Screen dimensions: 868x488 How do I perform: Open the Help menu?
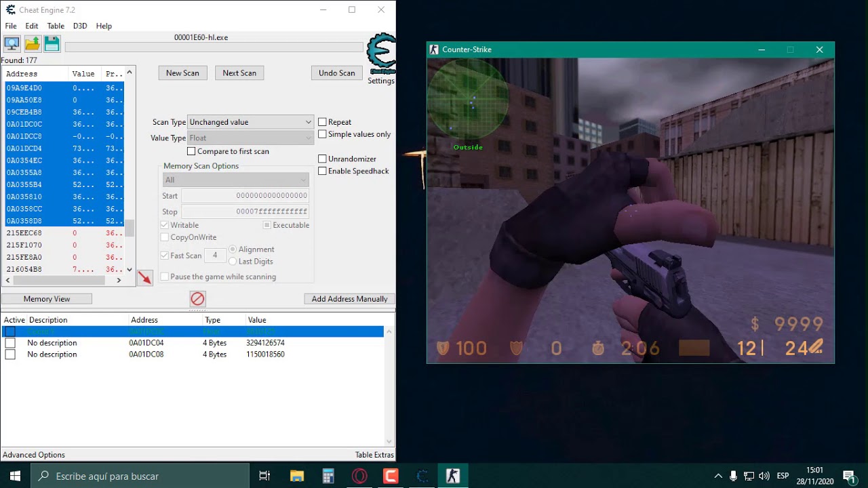[x=104, y=26]
